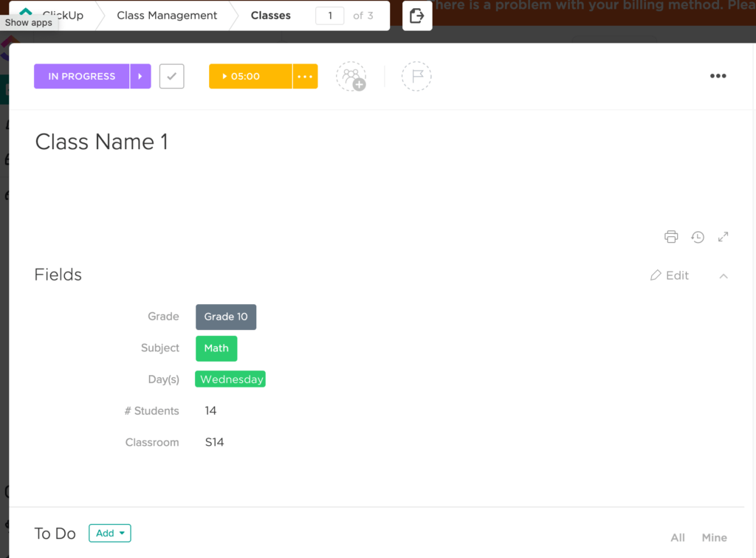Screen dimensions: 756x558
Task: Click the Edit button for Fields
Action: pos(669,275)
